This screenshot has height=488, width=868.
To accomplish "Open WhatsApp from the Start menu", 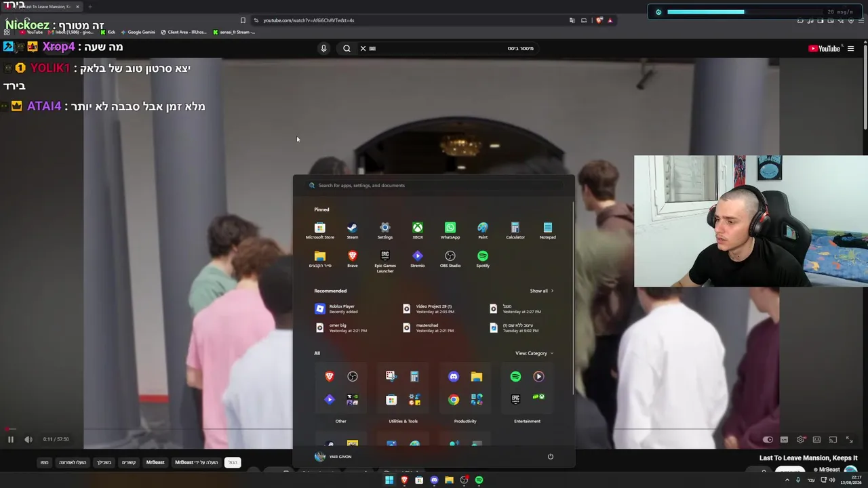I will click(x=450, y=230).
